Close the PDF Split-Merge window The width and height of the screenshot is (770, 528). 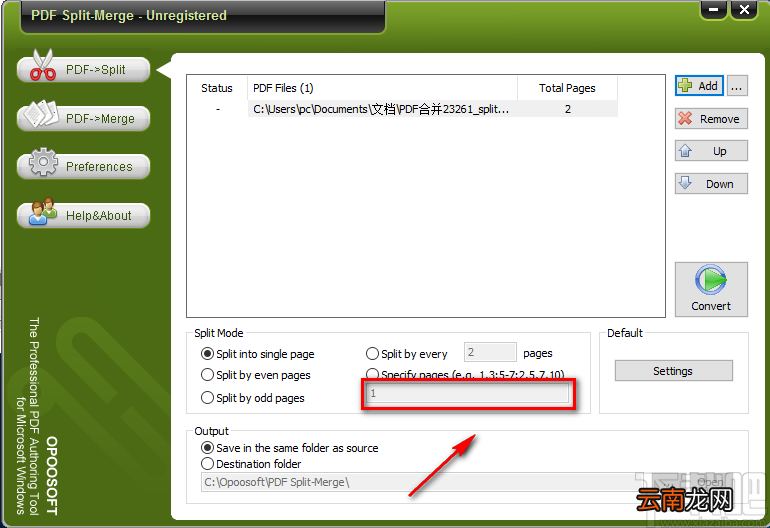pyautogui.click(x=744, y=9)
